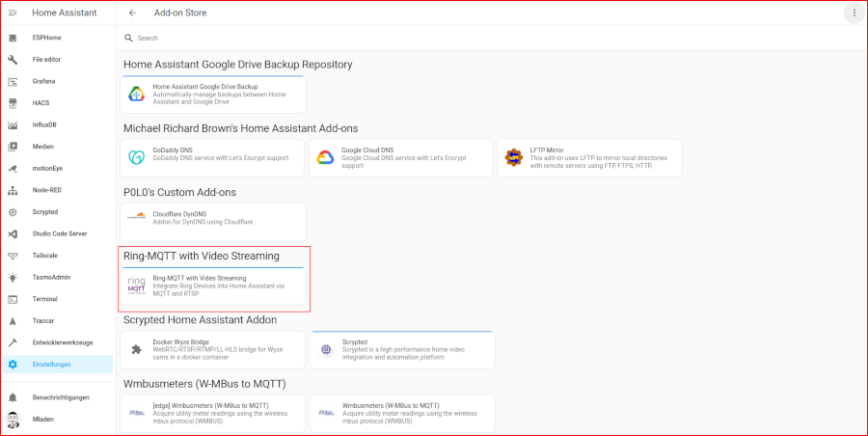Open ESPHome from the sidebar

(58, 38)
